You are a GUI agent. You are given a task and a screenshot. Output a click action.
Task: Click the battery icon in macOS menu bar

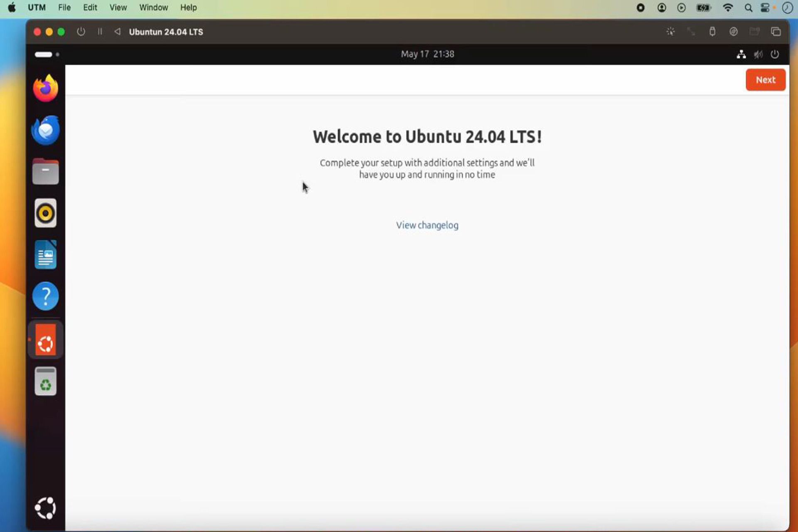704,8
